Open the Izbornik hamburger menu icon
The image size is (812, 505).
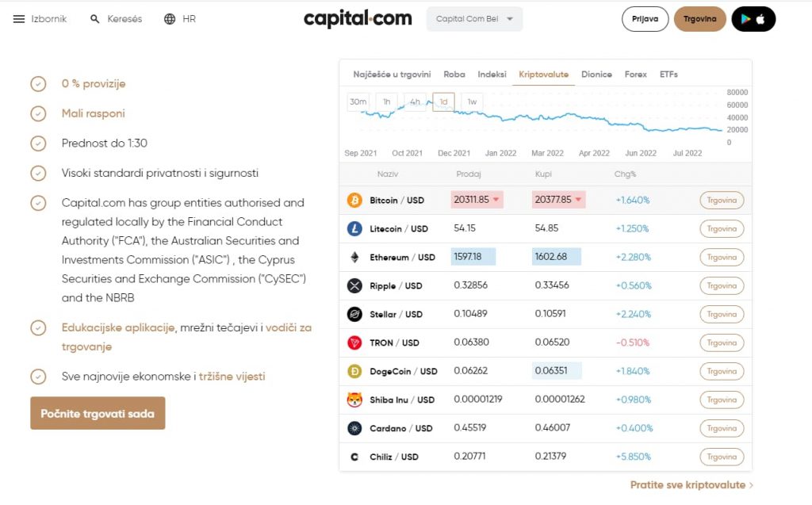(x=19, y=19)
